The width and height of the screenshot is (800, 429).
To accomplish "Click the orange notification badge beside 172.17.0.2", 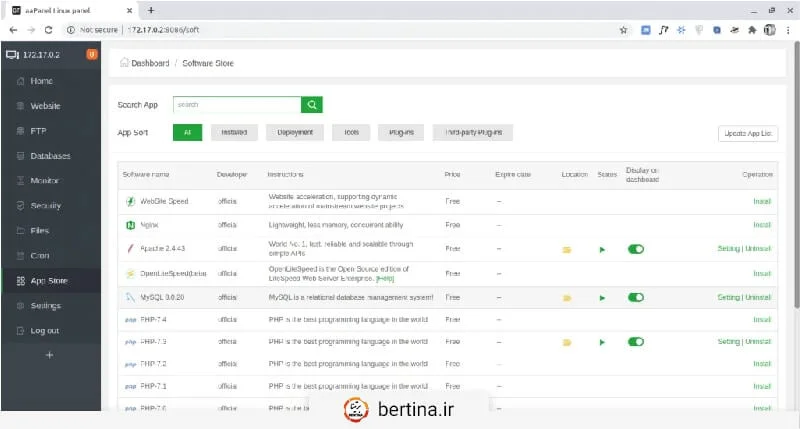I will [92, 54].
